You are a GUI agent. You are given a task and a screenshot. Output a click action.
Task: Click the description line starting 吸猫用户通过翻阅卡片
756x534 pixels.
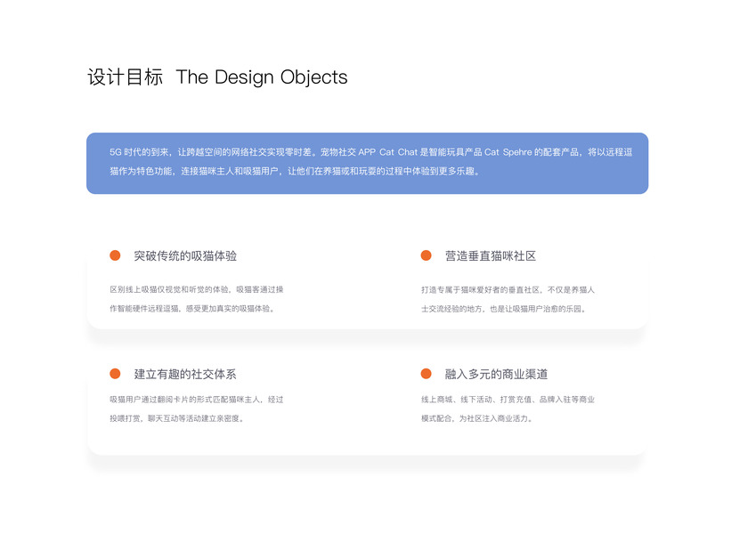[196, 400]
